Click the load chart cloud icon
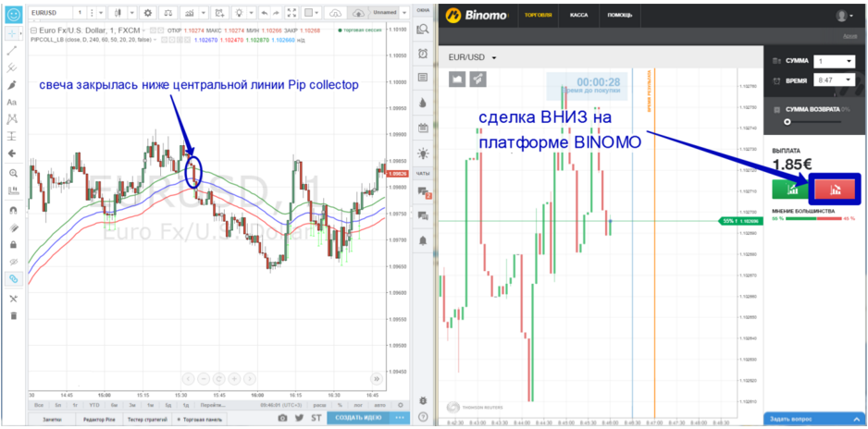 click(x=336, y=12)
